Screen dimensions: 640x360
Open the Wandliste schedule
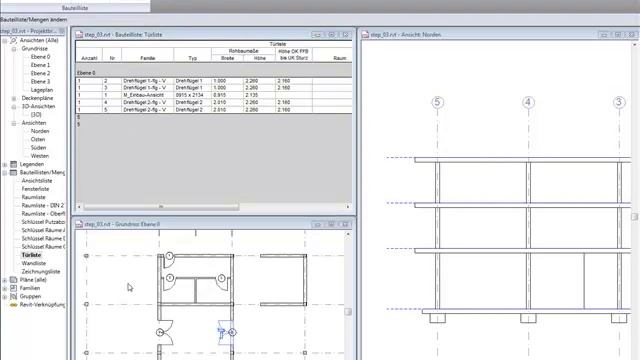(33, 263)
